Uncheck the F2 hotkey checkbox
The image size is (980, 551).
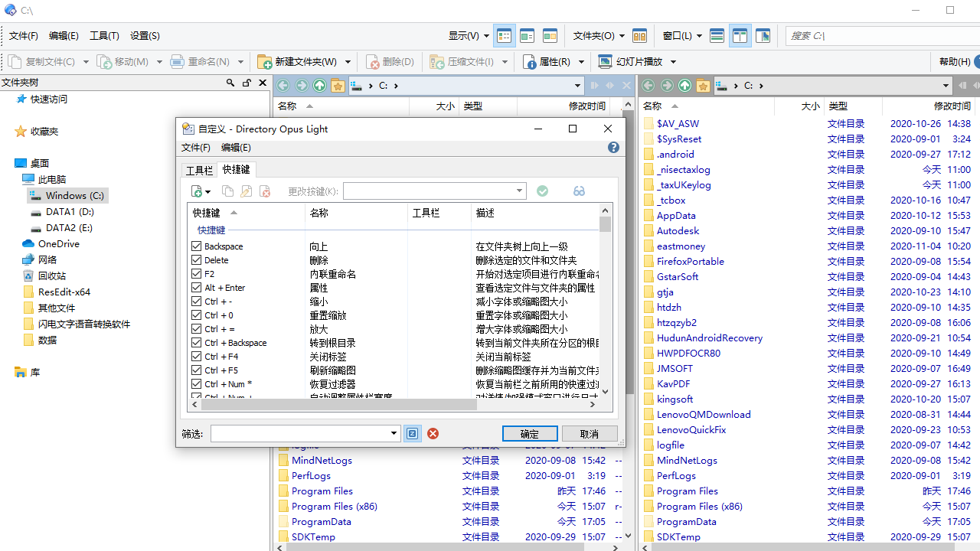(197, 274)
